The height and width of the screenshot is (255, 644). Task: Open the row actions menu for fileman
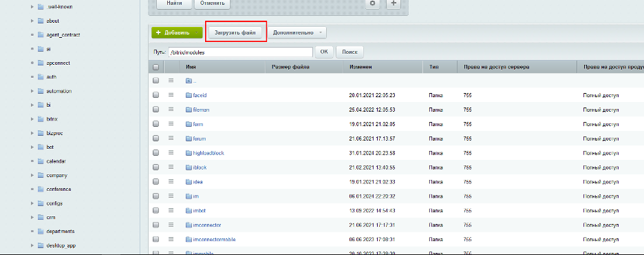171,110
